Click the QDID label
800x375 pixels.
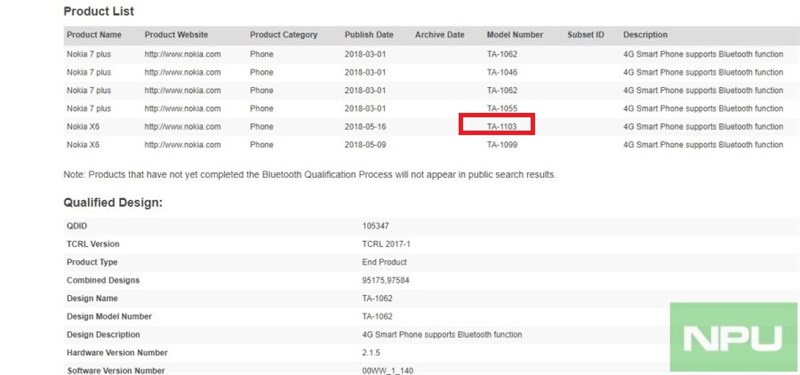[77, 226]
